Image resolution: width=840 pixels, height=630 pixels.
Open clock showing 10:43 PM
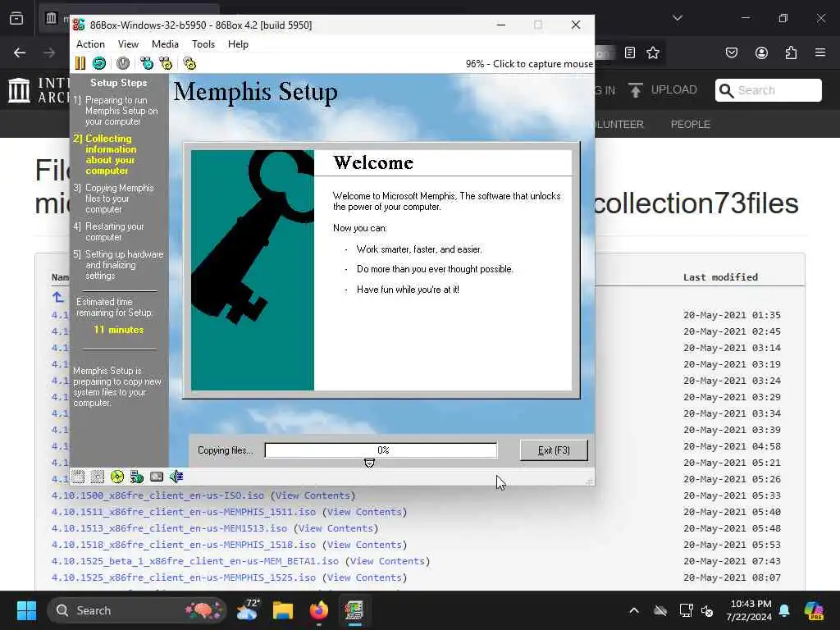tap(750, 610)
